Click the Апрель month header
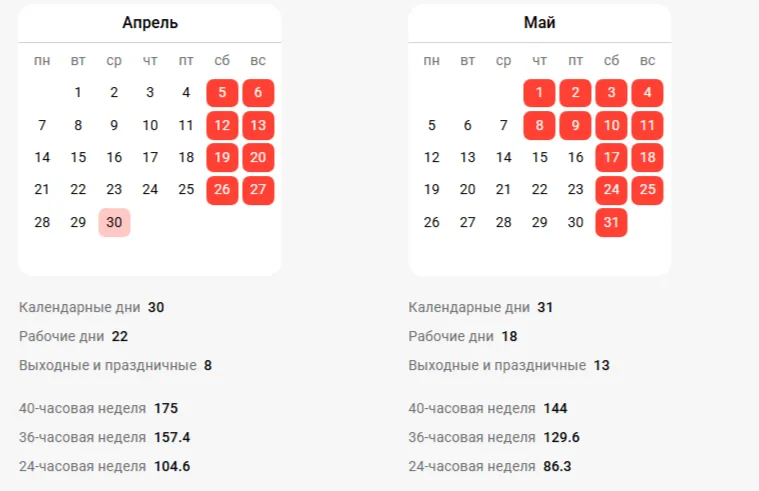 coord(150,23)
